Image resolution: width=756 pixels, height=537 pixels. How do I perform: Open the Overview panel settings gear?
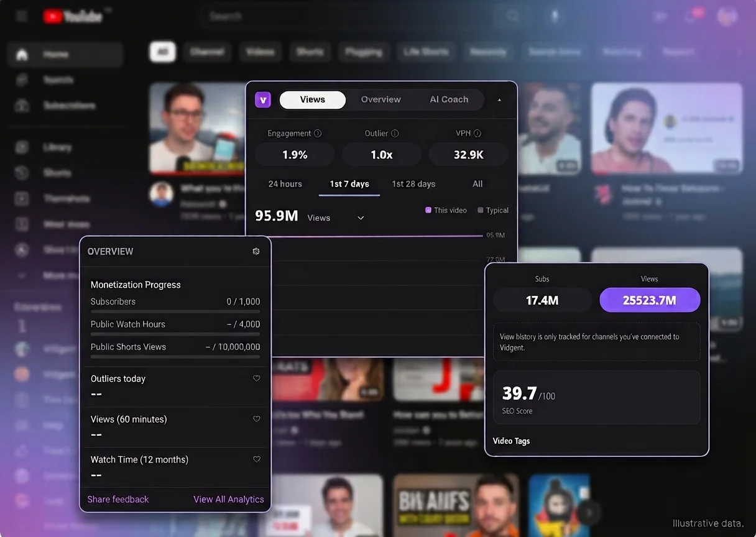[x=256, y=251]
